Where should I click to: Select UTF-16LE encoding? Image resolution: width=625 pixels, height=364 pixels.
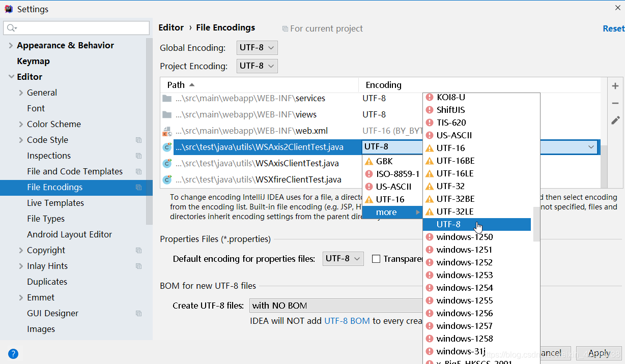point(477,173)
